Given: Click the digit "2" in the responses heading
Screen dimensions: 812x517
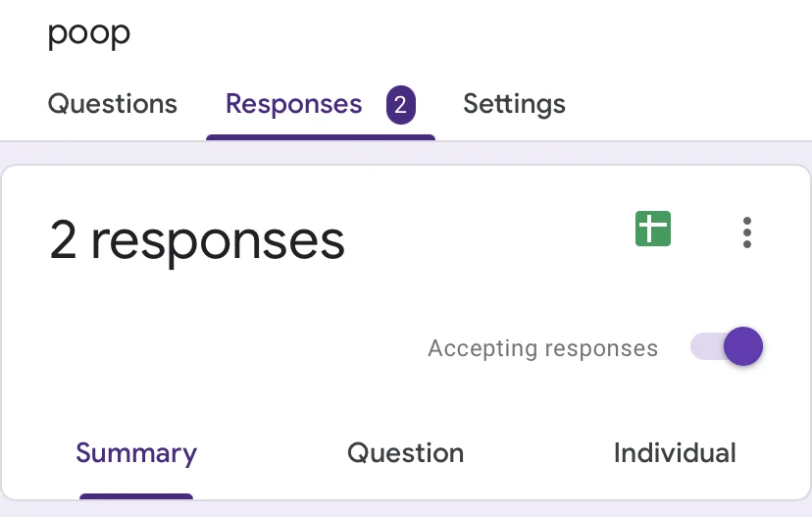Looking at the screenshot, I should pyautogui.click(x=63, y=241).
